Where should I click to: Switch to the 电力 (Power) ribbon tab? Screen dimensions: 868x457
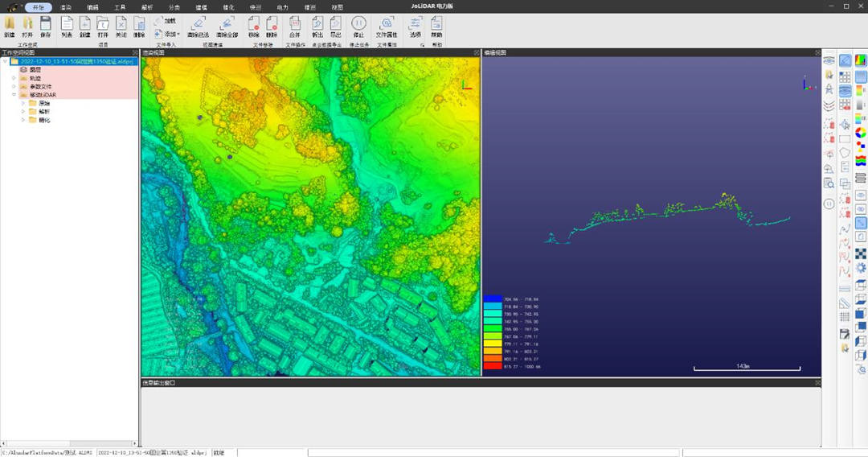(x=282, y=6)
